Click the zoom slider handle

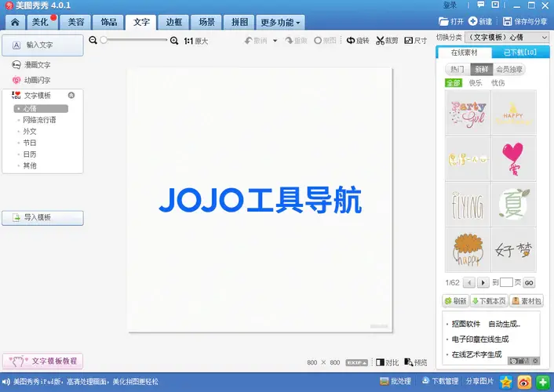(104, 40)
